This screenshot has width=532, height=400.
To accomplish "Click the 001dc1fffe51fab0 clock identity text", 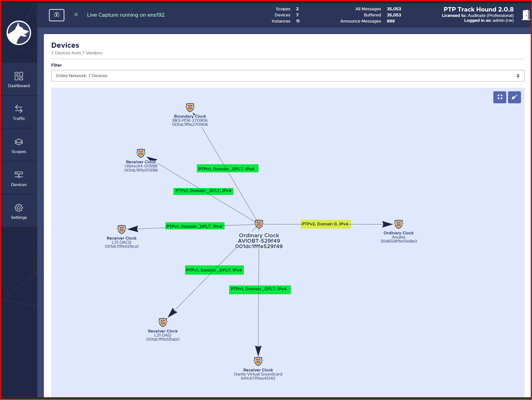I will coord(163,339).
